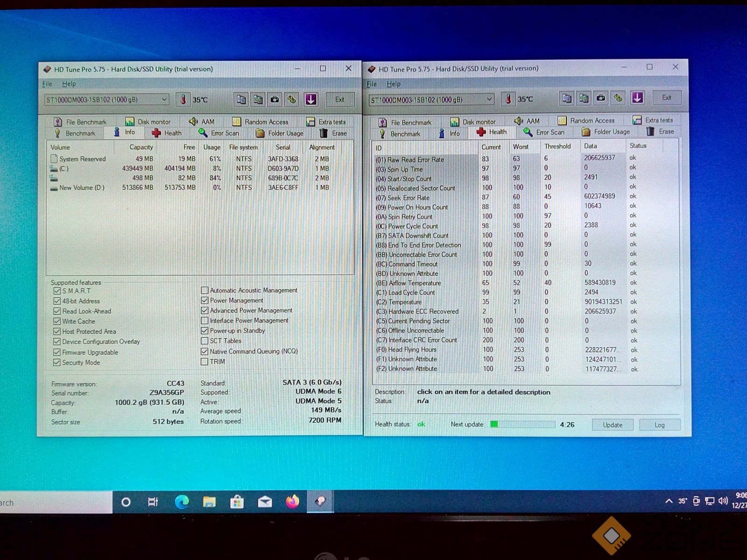
Task: Open Disk monitor tab in left window
Action: (x=148, y=122)
